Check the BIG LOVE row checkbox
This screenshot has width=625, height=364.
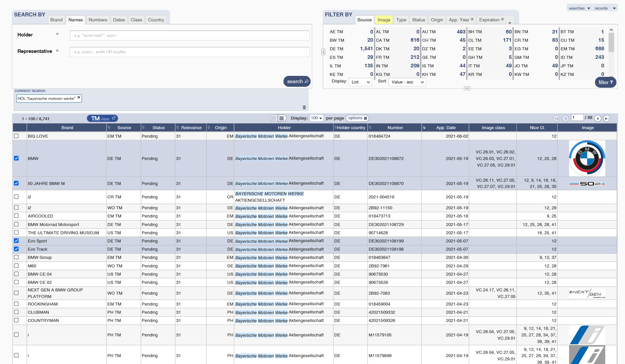pyautogui.click(x=16, y=136)
